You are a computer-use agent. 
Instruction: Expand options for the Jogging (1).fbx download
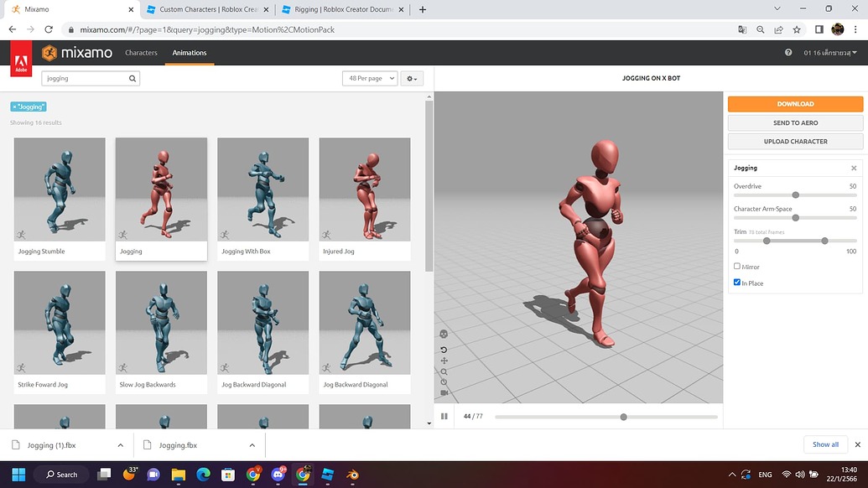click(120, 445)
